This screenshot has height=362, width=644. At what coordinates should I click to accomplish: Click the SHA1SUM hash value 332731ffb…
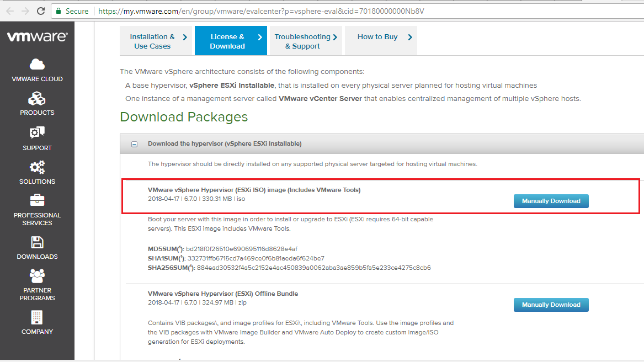point(256,258)
